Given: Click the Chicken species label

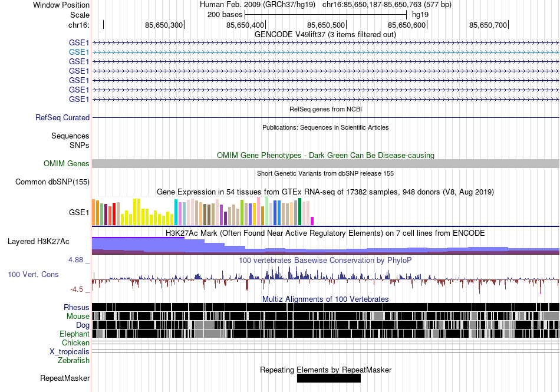Looking at the screenshot, I should (x=75, y=342).
